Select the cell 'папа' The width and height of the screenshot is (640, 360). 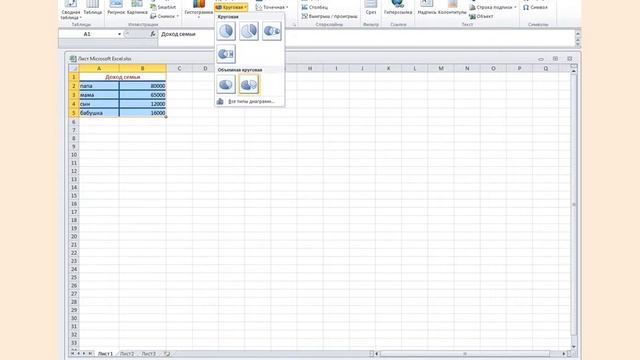[99, 86]
